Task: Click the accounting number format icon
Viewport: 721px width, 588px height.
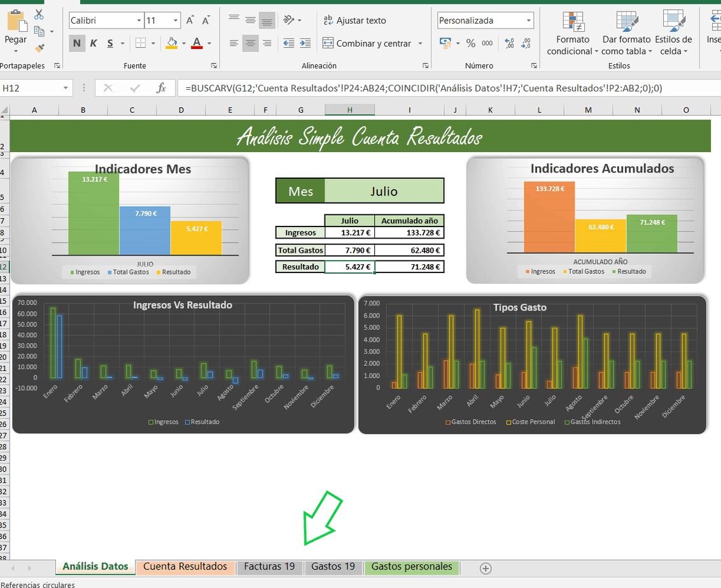Action: coord(445,43)
